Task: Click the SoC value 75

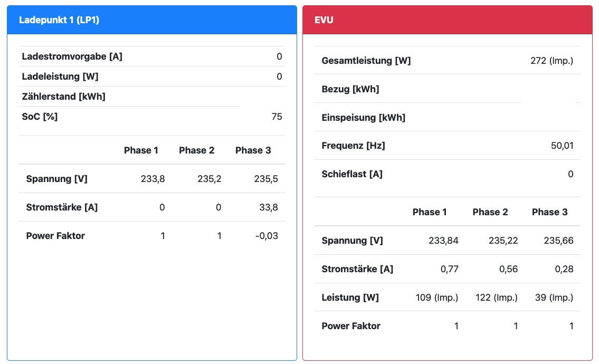Action: point(277,117)
